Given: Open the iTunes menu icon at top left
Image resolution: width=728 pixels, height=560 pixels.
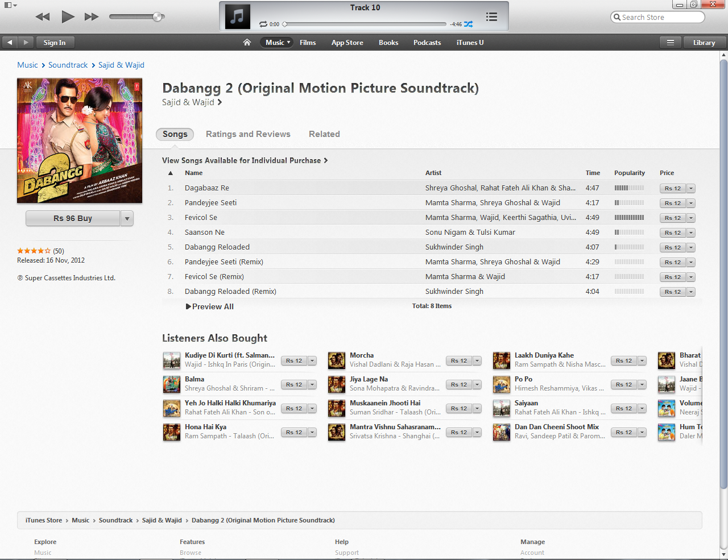Looking at the screenshot, I should 10,5.
